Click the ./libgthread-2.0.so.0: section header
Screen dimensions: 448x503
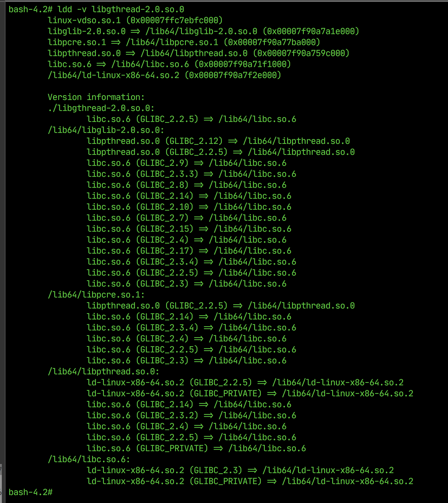(101, 108)
